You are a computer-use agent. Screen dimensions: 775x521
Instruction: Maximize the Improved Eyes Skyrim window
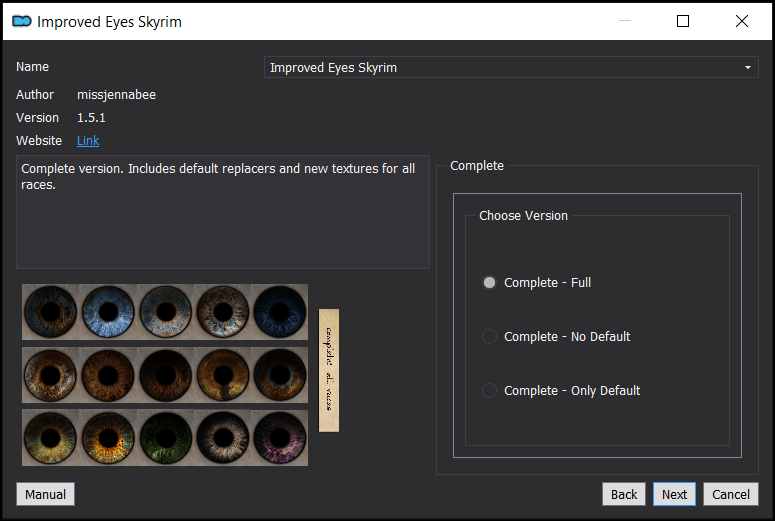tap(683, 21)
